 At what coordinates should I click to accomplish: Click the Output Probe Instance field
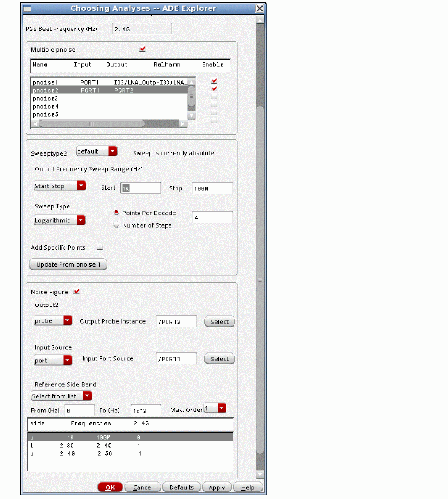coord(176,321)
